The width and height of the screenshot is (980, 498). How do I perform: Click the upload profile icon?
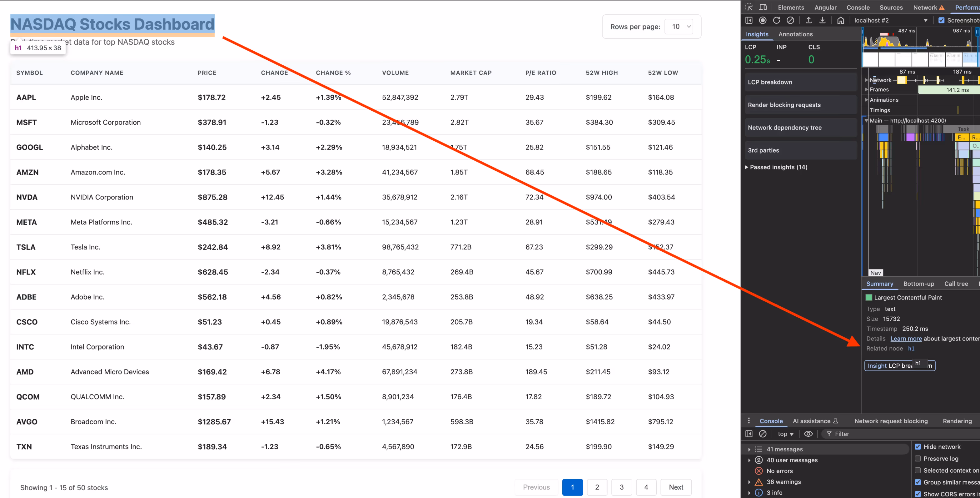coord(808,20)
